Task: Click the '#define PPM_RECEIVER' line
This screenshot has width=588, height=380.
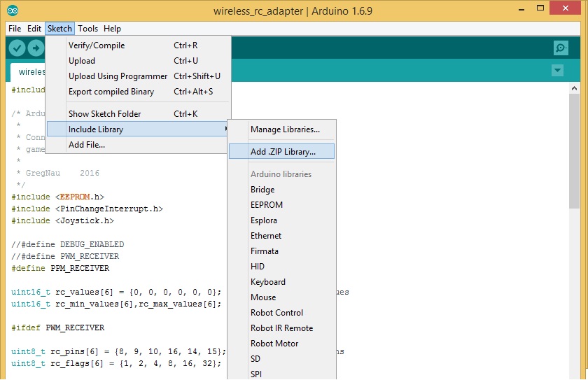Action: tap(60, 268)
